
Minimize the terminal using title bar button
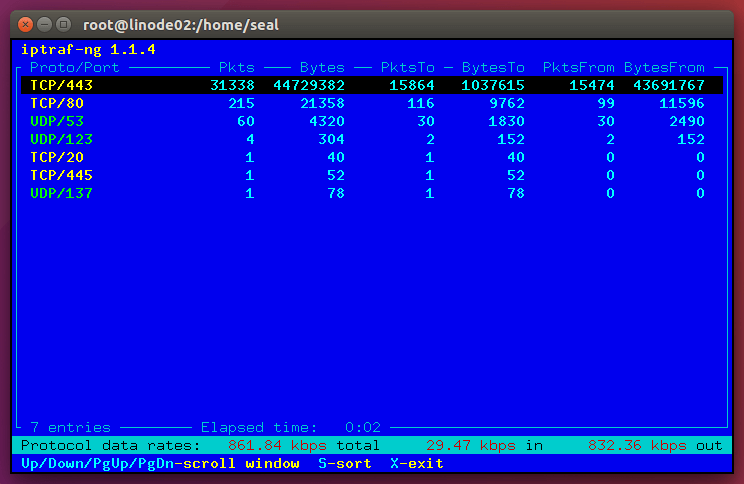click(44, 22)
